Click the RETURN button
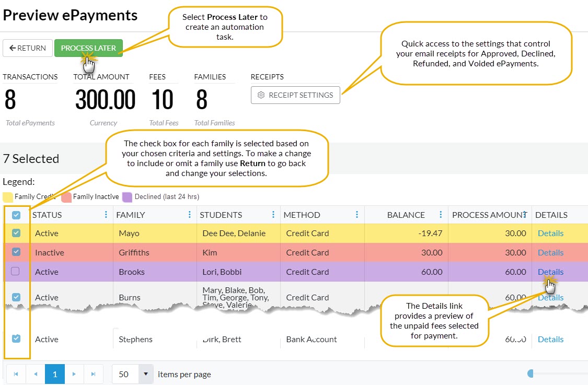This screenshot has height=385, width=588. click(x=27, y=48)
